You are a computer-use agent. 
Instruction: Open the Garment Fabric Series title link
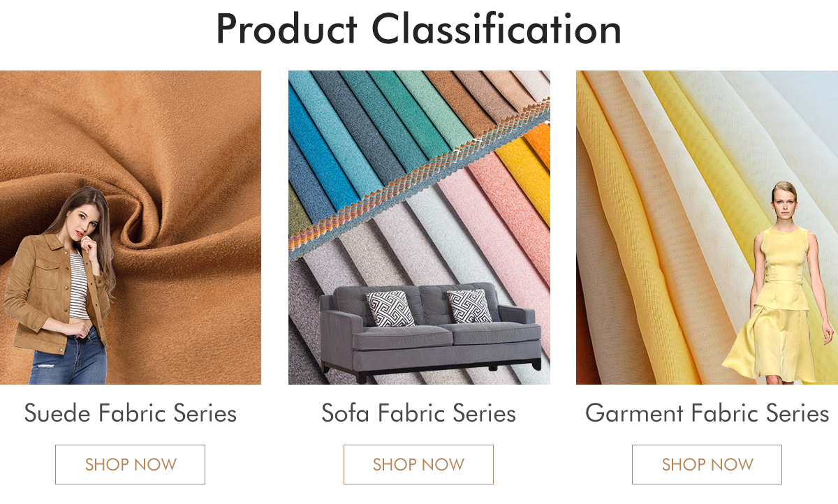click(x=707, y=413)
